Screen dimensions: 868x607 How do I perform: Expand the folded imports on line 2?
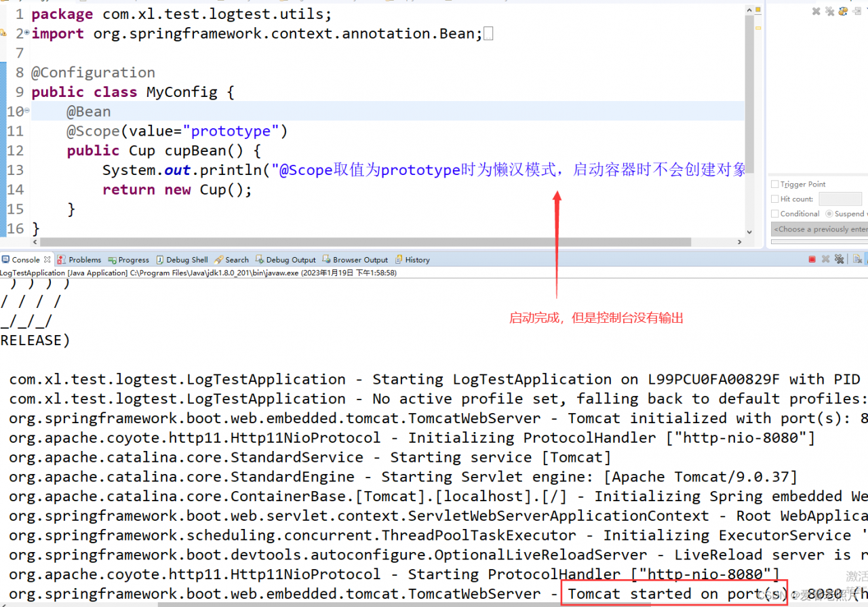26,33
